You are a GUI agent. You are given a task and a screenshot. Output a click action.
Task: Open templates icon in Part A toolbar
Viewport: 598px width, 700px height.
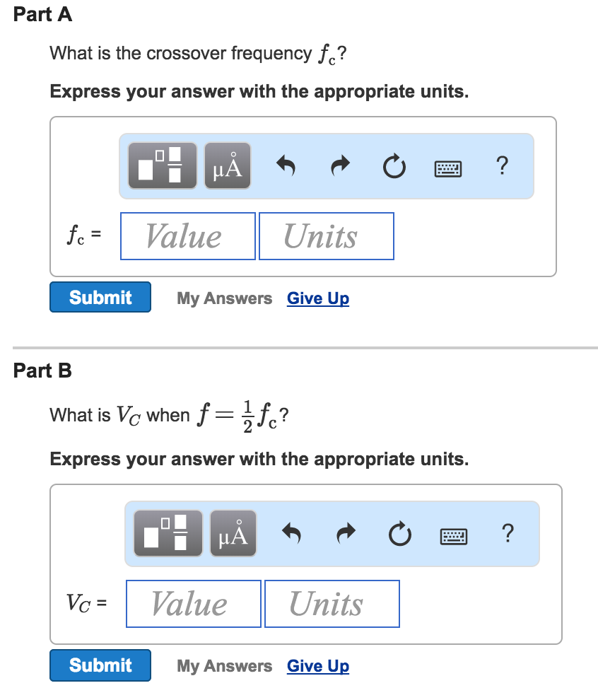[165, 166]
